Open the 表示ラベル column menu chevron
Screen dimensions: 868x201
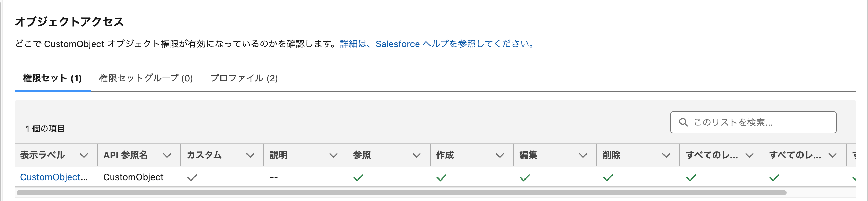click(84, 156)
